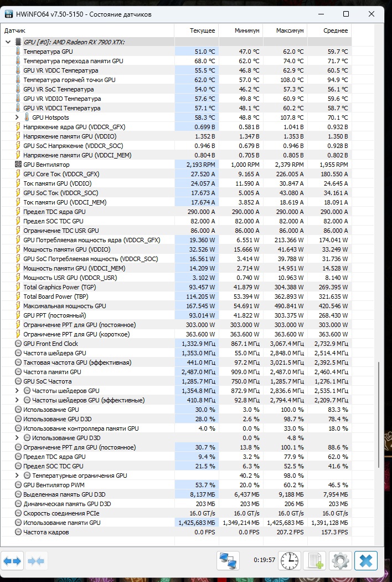Collapse the GPU [#0] AMD Radeon group
The width and height of the screenshot is (392, 582).
[8, 42]
